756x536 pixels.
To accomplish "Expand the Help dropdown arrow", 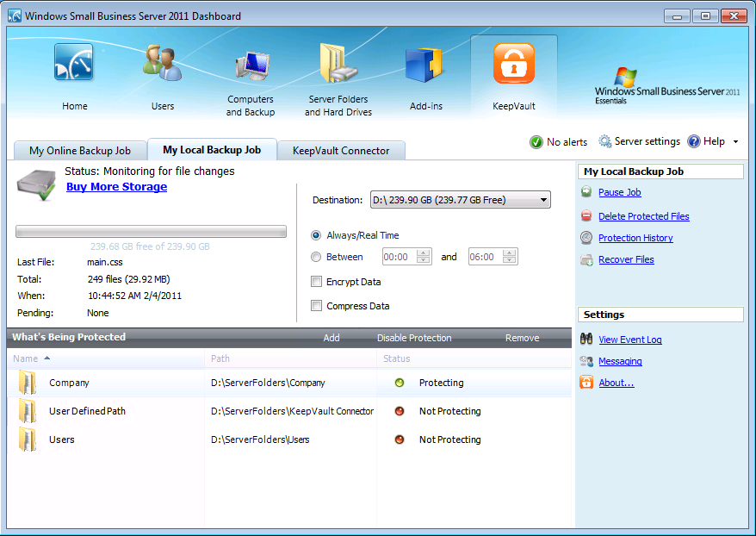I will 735,142.
